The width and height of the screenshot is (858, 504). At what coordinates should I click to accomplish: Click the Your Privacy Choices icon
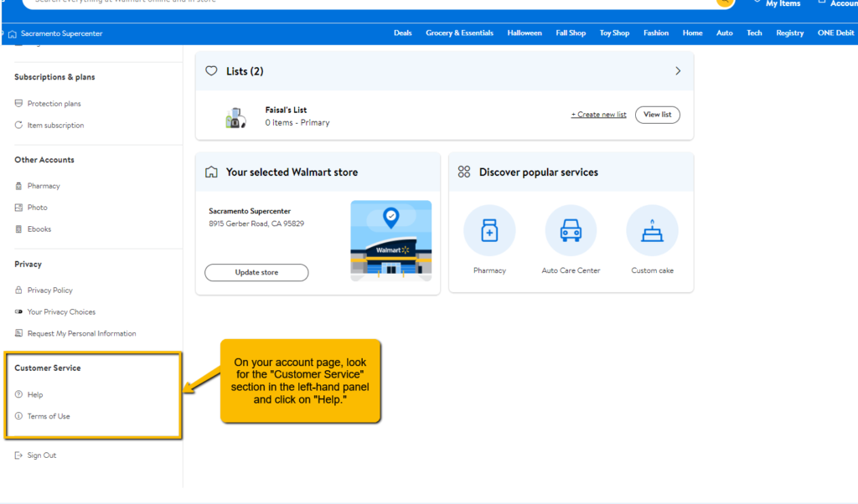18,311
